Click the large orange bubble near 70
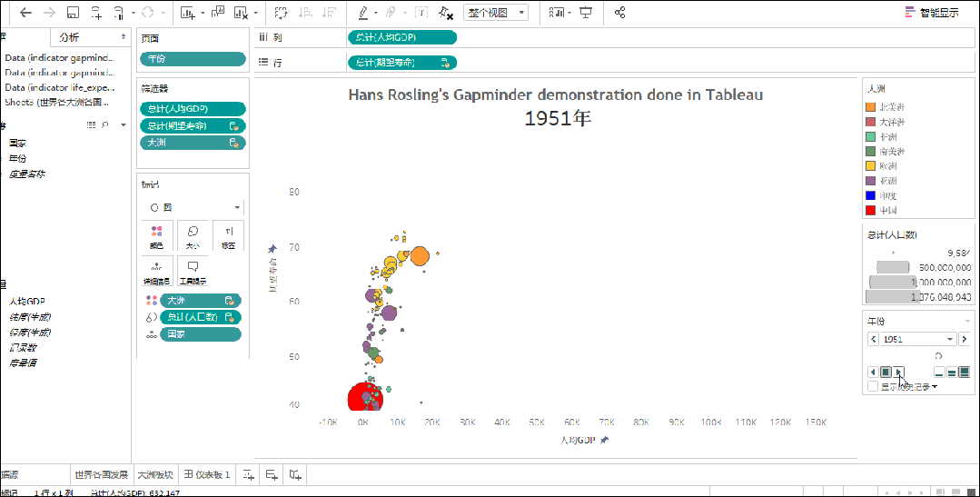980x497 pixels. coord(420,256)
